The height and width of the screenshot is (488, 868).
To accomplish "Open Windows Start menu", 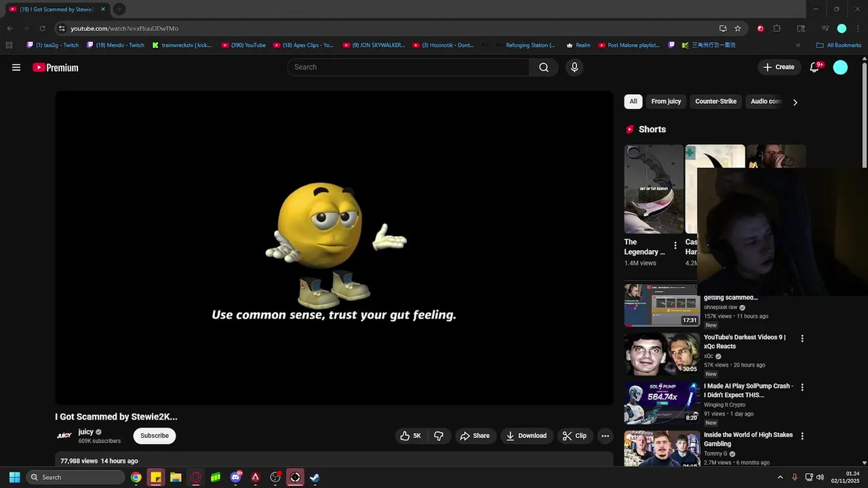I will pyautogui.click(x=14, y=477).
